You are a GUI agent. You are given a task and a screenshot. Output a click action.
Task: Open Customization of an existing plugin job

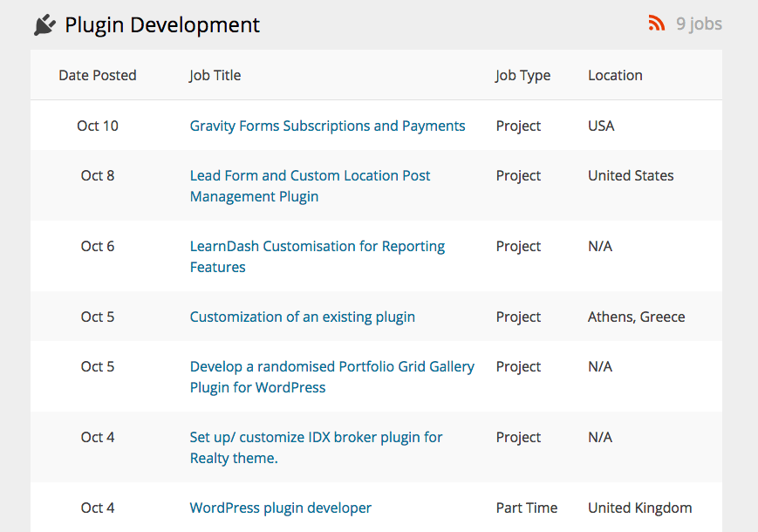tap(302, 317)
